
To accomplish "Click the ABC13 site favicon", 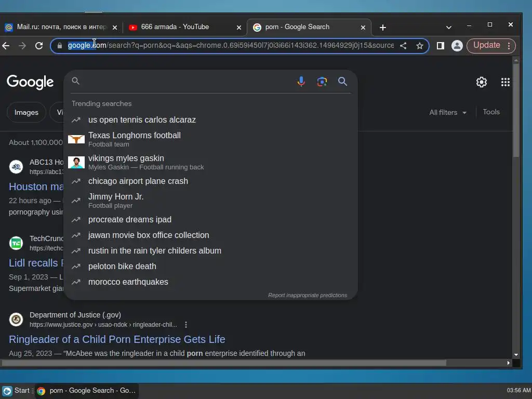I will point(16,167).
